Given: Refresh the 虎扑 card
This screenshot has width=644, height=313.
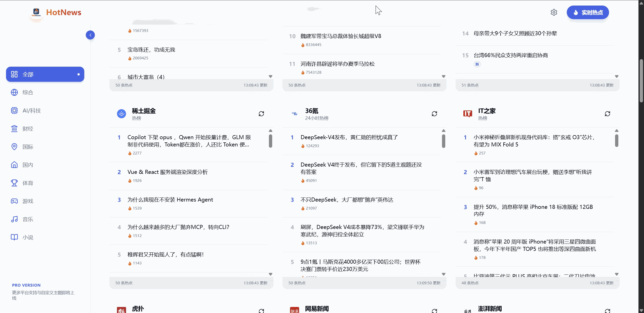Looking at the screenshot, I should pos(261,311).
